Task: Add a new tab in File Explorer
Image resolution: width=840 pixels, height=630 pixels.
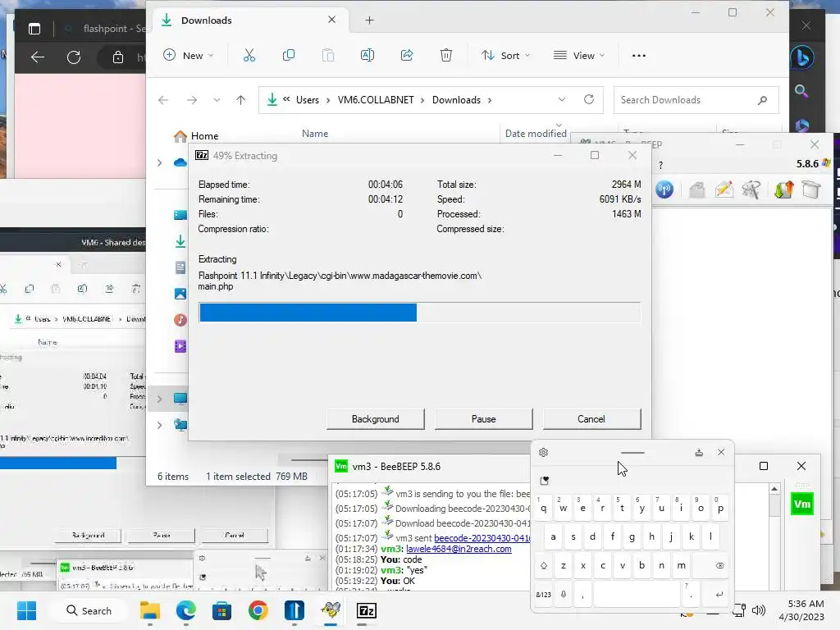Action: (369, 21)
